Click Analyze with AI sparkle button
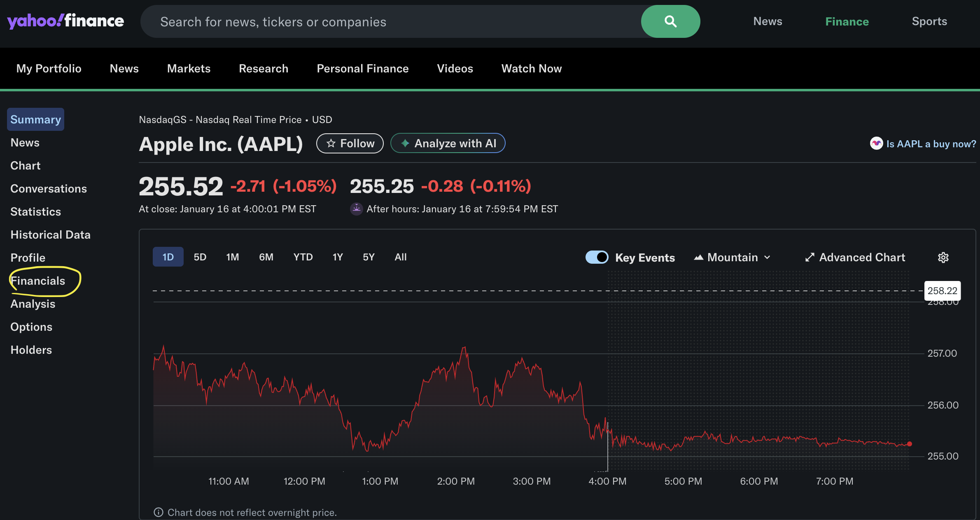 [448, 144]
